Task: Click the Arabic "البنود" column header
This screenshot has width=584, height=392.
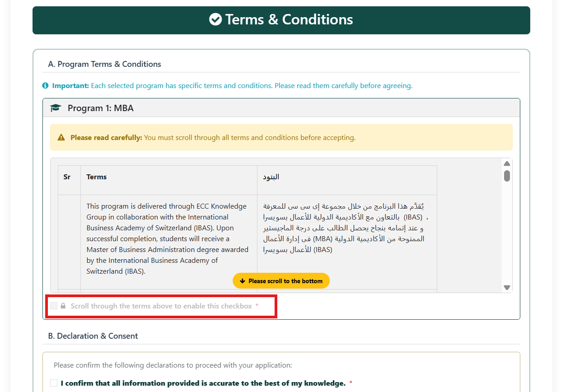Action: 271,177
